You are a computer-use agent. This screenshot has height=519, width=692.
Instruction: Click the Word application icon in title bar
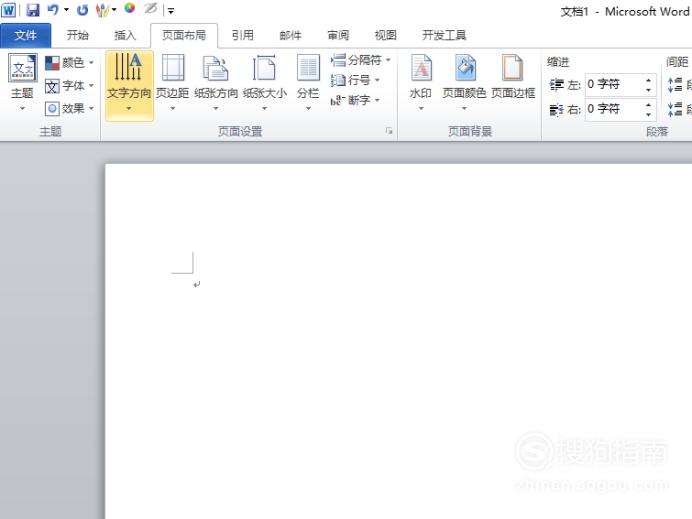pos(8,10)
